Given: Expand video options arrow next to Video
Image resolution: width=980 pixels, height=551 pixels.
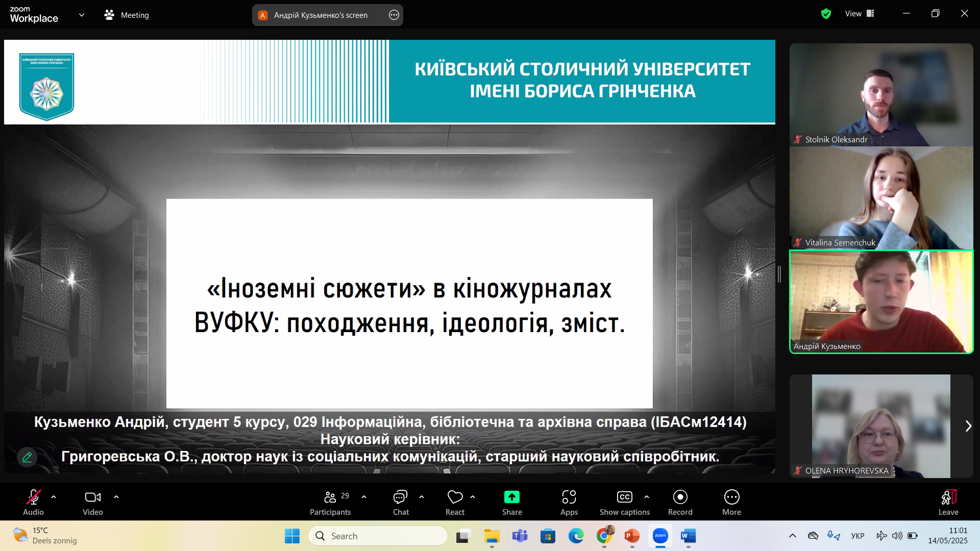Looking at the screenshot, I should click(x=116, y=496).
